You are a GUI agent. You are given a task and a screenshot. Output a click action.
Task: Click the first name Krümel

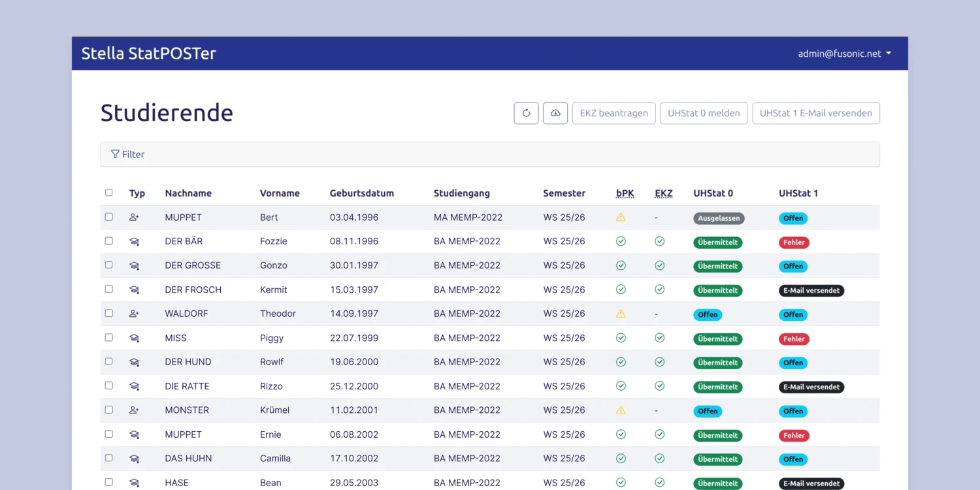click(274, 410)
